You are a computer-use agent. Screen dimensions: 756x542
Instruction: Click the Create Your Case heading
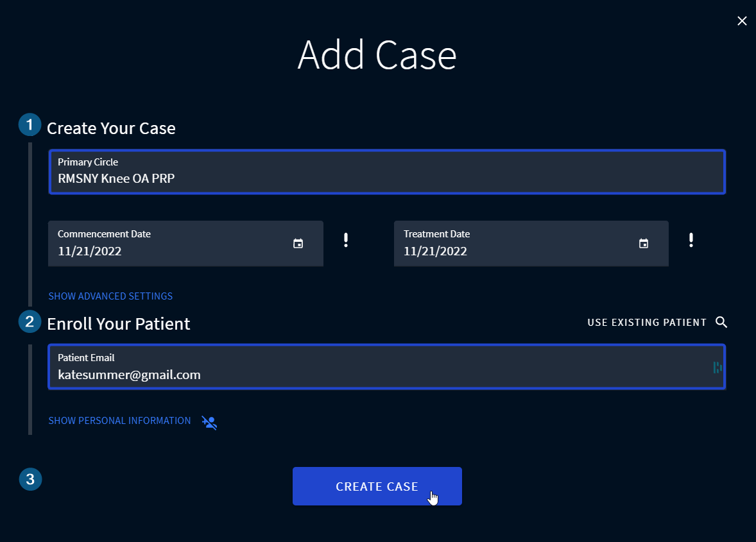coord(111,128)
